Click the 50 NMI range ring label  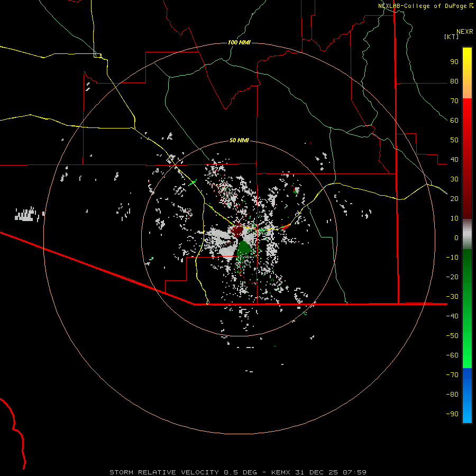point(239,140)
